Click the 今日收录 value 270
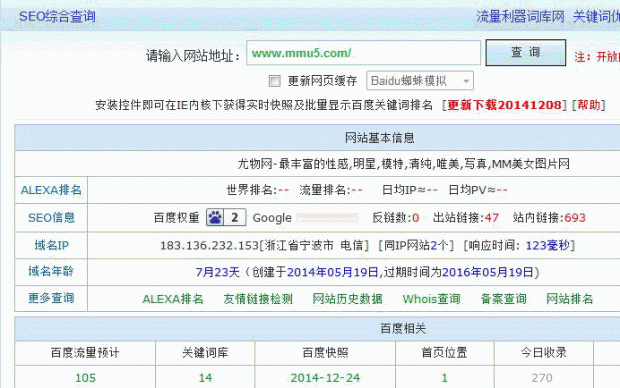This screenshot has height=388, width=620. [x=542, y=378]
